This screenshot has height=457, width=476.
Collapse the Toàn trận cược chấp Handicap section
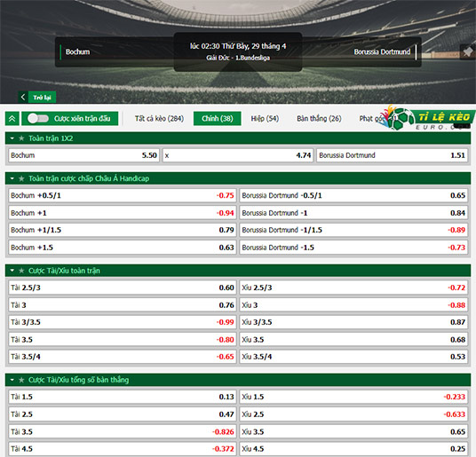click(x=12, y=178)
